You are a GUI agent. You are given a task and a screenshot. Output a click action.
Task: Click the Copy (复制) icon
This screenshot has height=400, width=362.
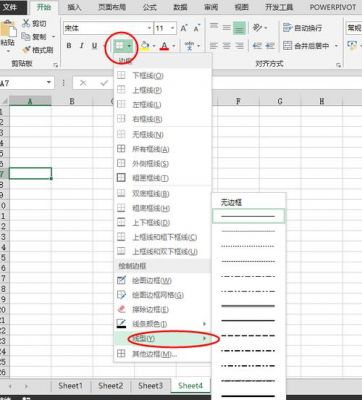[26, 36]
